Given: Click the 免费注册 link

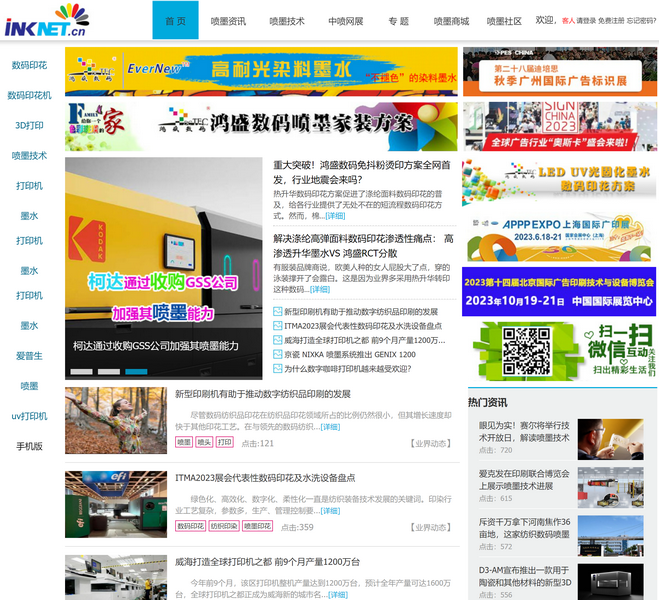Looking at the screenshot, I should tap(611, 20).
